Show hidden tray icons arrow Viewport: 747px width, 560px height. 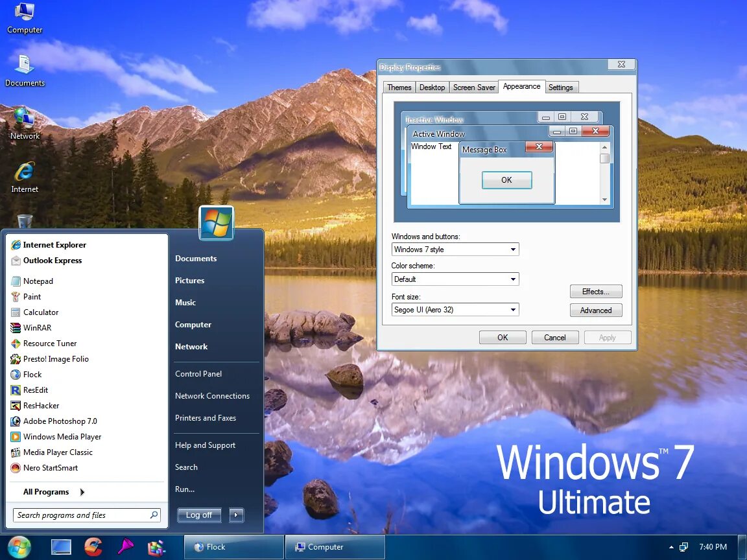pos(671,547)
